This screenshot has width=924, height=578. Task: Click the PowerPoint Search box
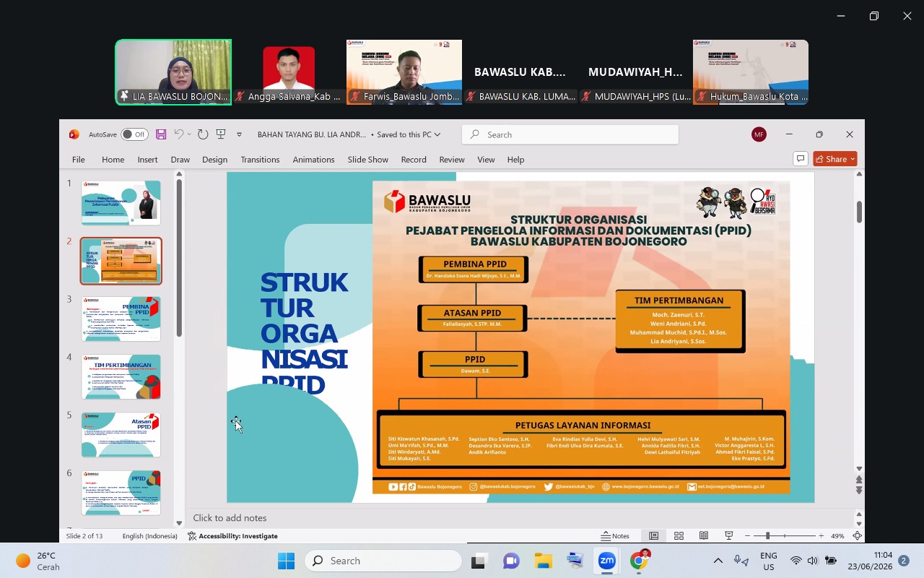tap(570, 134)
